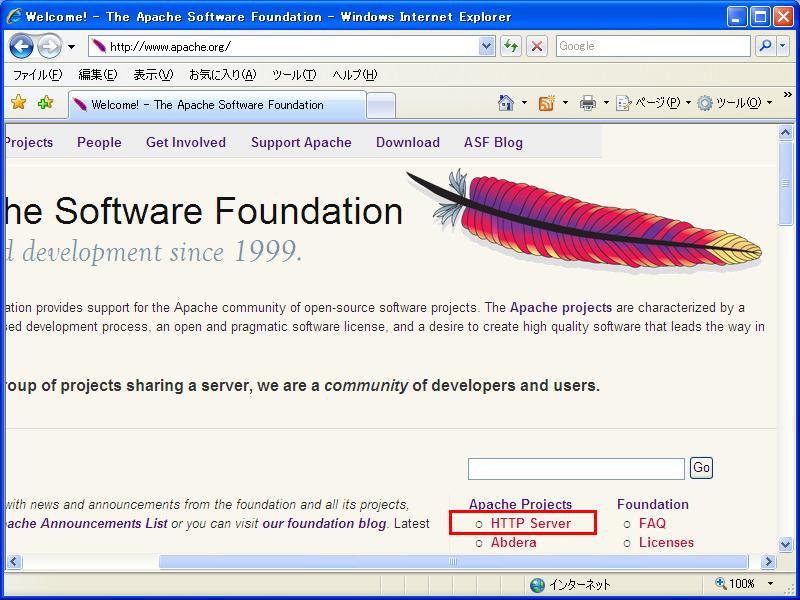The width and height of the screenshot is (800, 600).
Task: Click the 100% zoom level button
Action: [x=735, y=583]
